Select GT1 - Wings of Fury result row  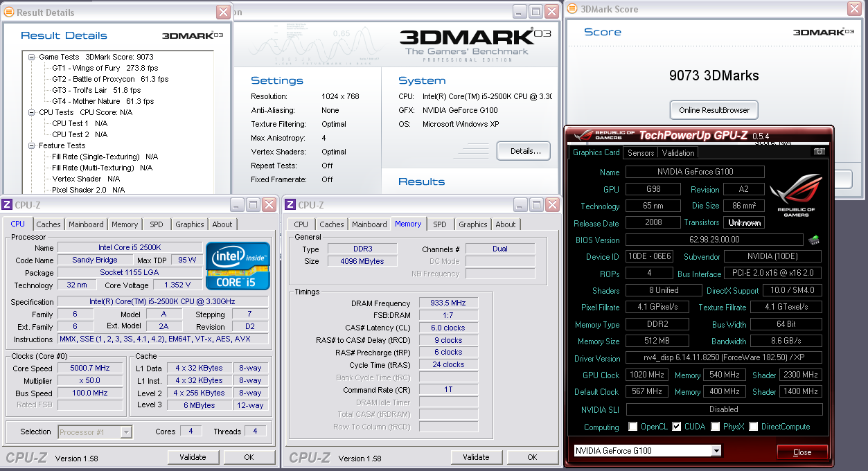pyautogui.click(x=105, y=68)
